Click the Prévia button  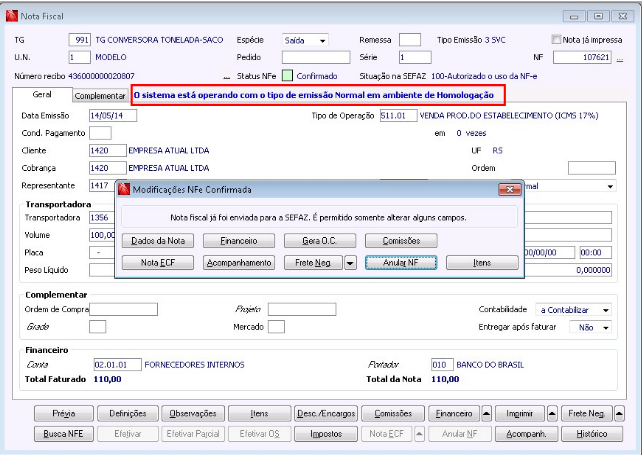pos(64,414)
